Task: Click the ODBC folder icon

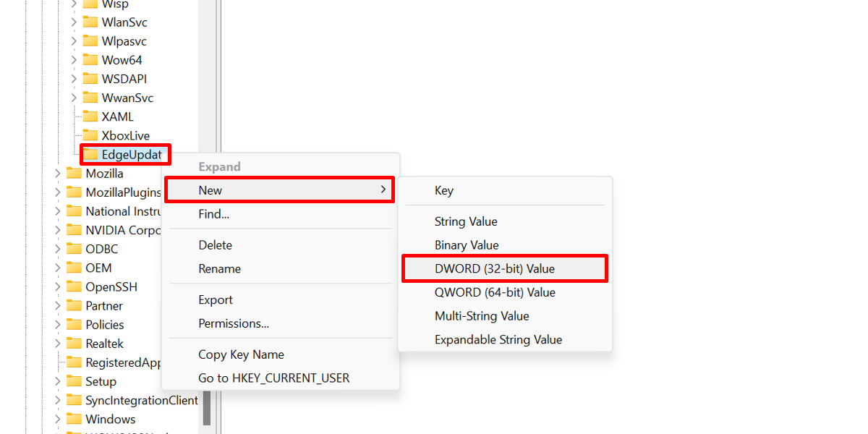Action: coord(75,248)
